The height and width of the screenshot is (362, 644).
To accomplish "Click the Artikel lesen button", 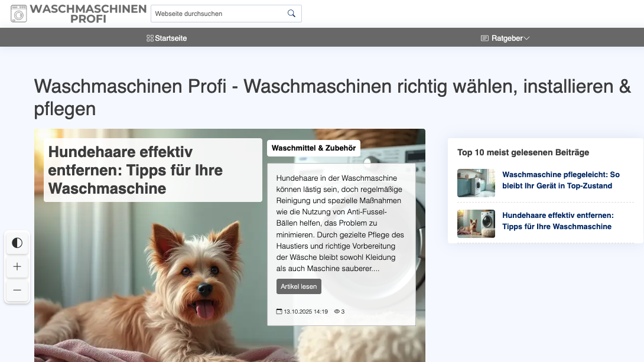I will click(x=299, y=286).
